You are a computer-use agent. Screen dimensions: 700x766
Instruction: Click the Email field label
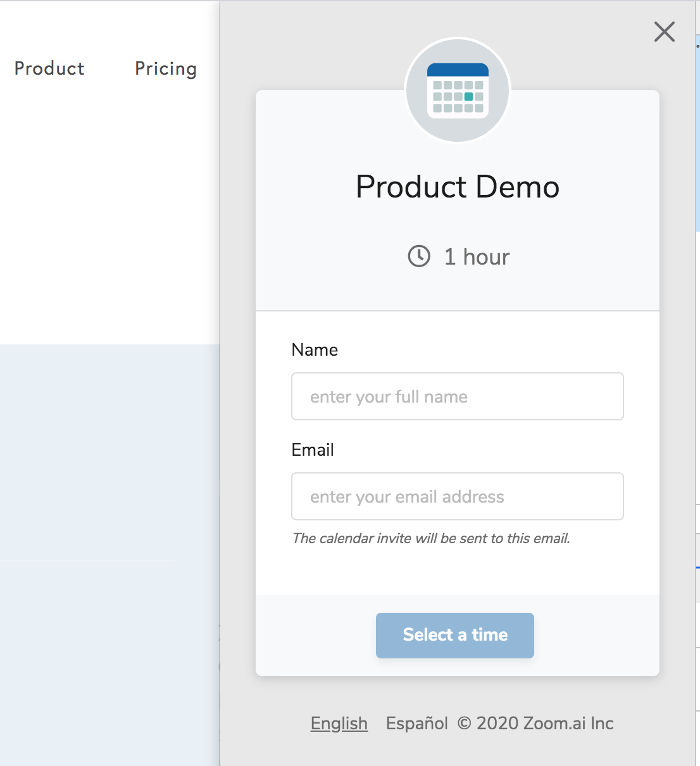coord(313,449)
